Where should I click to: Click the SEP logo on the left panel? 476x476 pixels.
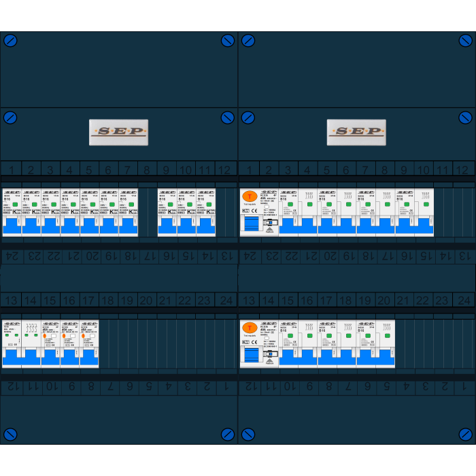point(118,132)
